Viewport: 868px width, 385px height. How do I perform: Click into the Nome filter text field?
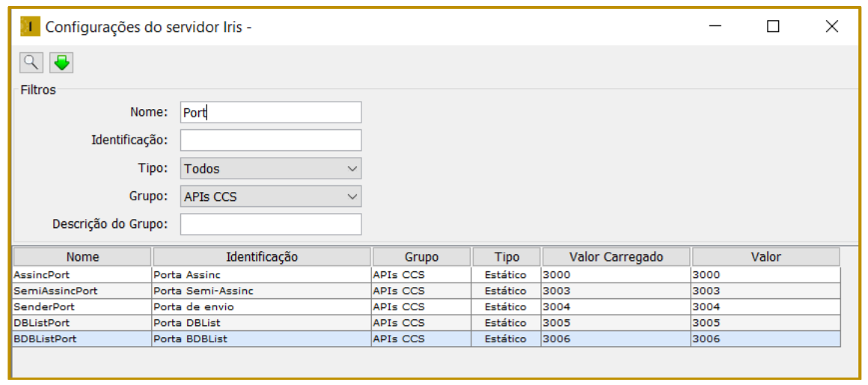pos(270,113)
